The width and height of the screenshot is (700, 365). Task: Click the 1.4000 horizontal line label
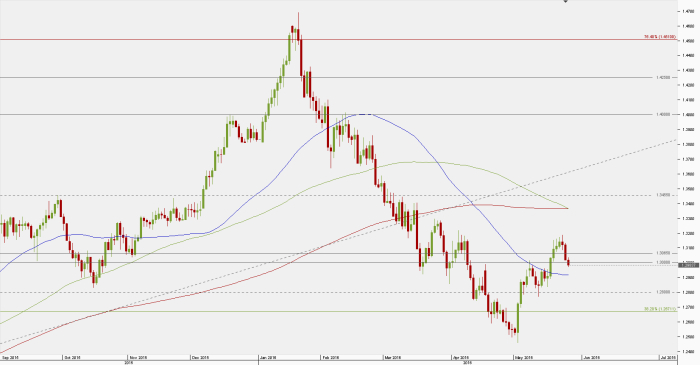(x=663, y=114)
